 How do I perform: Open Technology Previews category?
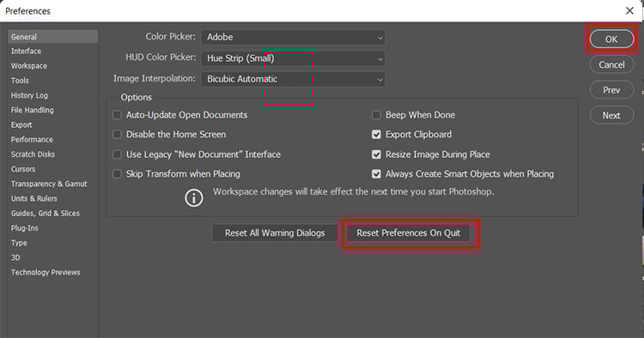click(x=46, y=272)
